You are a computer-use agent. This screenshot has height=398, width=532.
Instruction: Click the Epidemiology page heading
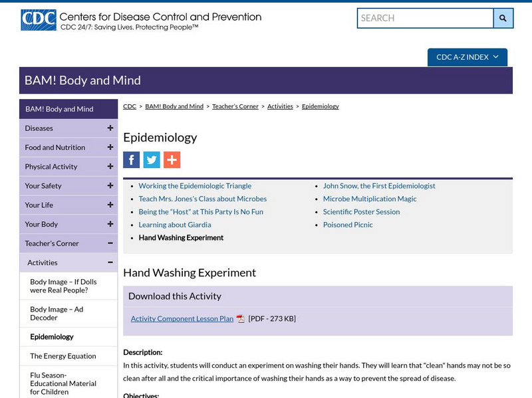160,138
